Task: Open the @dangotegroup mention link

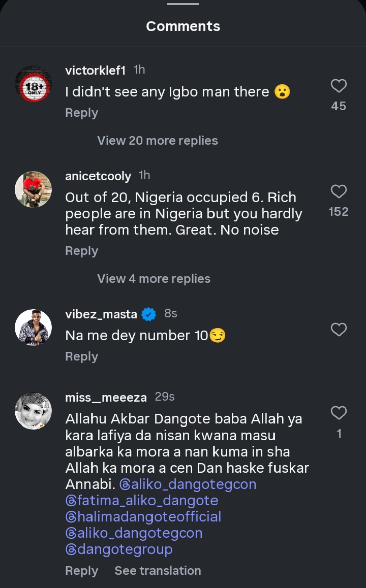Action: click(x=119, y=549)
